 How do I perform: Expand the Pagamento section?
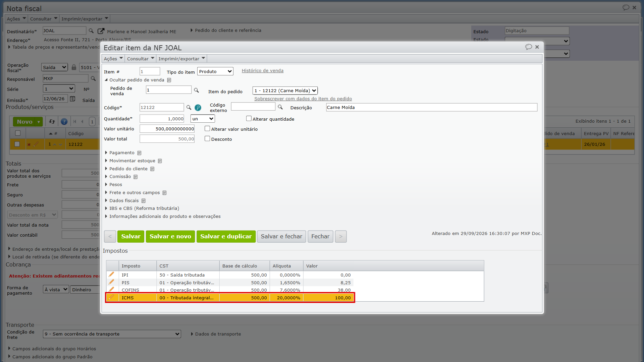[x=121, y=153]
